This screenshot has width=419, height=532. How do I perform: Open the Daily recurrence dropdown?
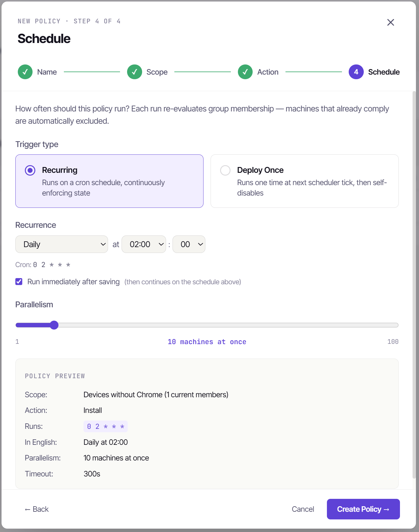click(62, 244)
